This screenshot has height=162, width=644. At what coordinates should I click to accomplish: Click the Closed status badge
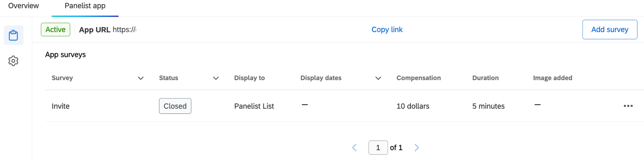coord(175,106)
